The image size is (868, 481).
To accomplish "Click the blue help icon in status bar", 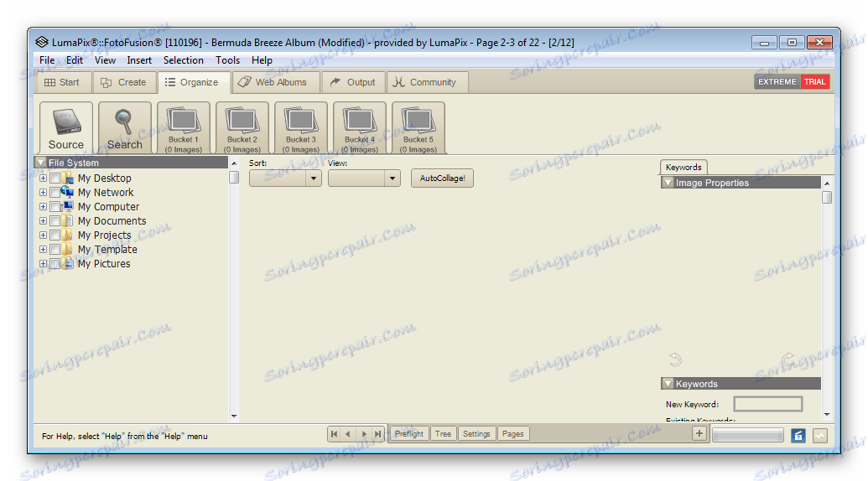I will (x=798, y=436).
